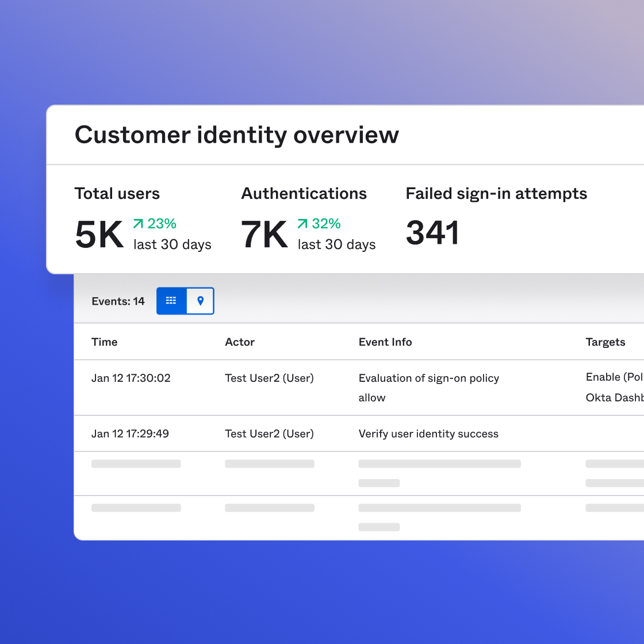Switch to the map pin view

(x=200, y=301)
